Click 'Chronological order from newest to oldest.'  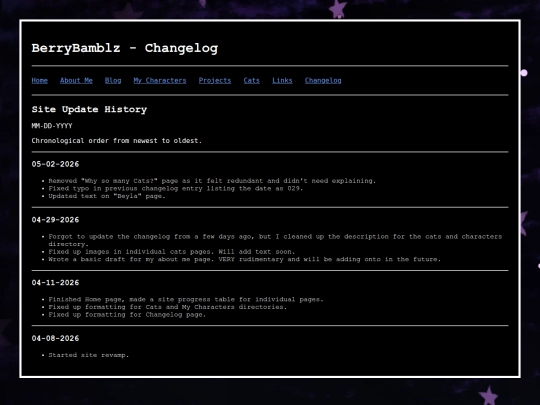click(117, 141)
